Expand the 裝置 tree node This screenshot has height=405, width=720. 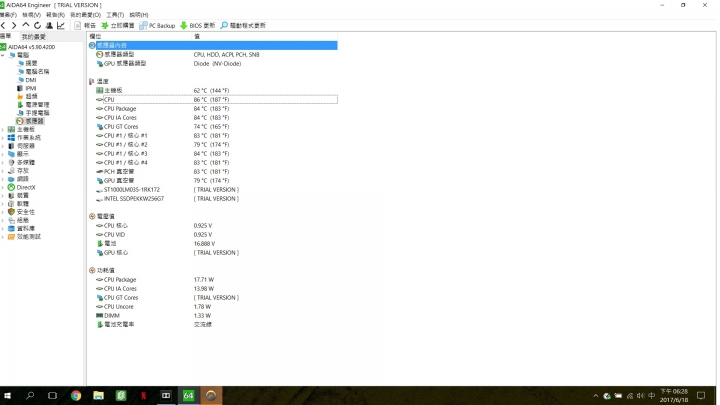coord(3,196)
